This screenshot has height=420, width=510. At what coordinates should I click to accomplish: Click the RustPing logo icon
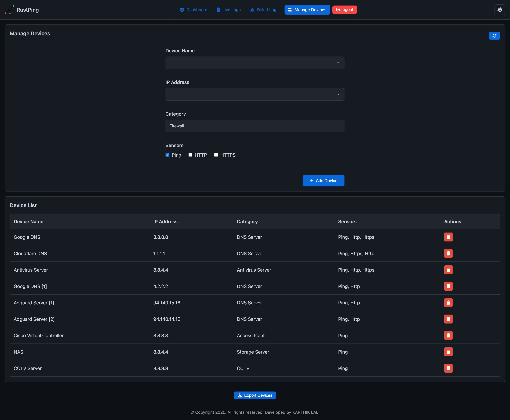9,10
